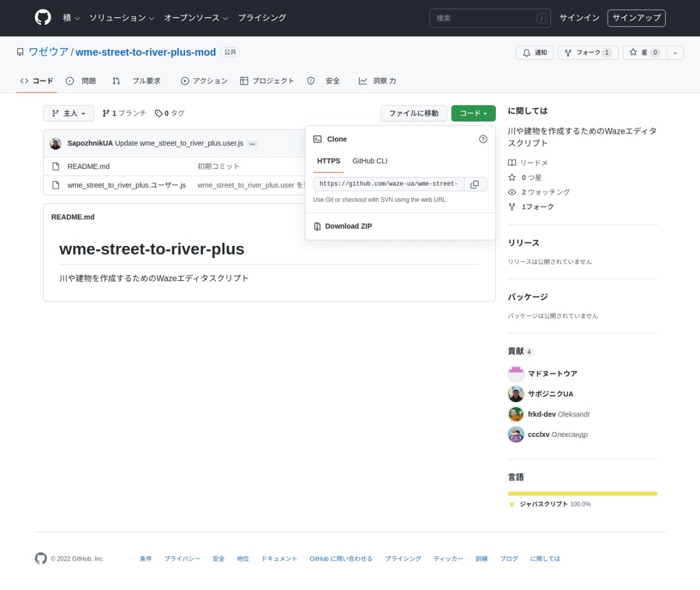700x590 pixels.
Task: Open the frkd-dev contributor avatar
Action: (x=516, y=414)
